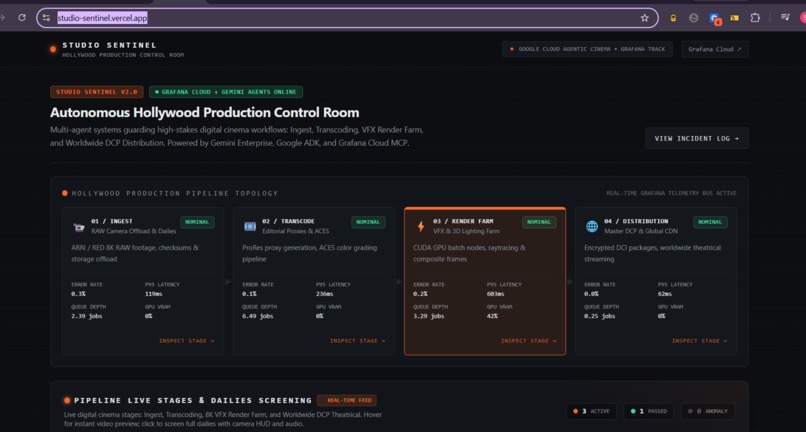Click Render Farm P95 latency 603ms value
This screenshot has width=806, height=432.
[496, 294]
